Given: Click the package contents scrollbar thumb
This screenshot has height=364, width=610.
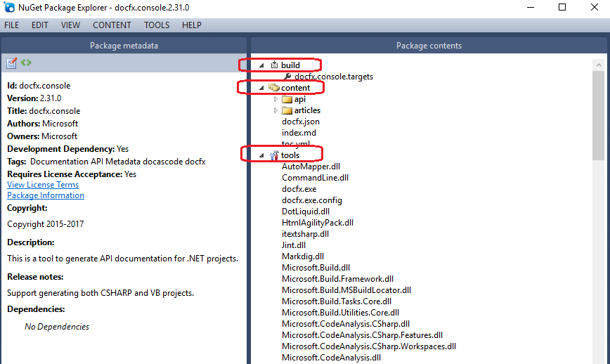Looking at the screenshot, I should point(598,116).
